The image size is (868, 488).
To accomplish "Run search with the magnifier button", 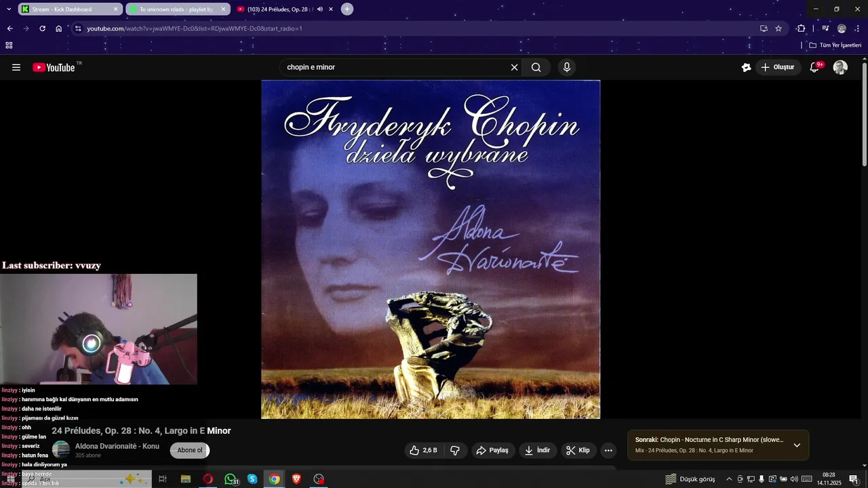I will (536, 67).
